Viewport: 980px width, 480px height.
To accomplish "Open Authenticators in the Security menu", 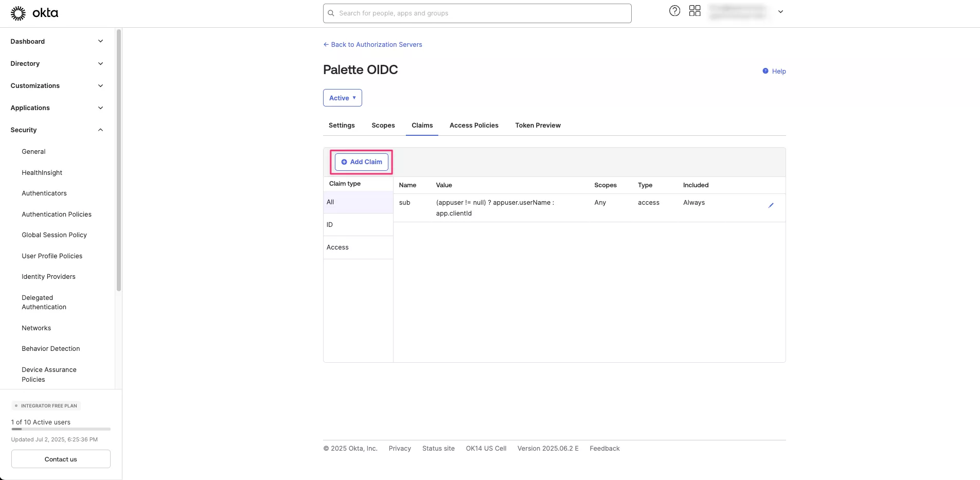I will pyautogui.click(x=44, y=193).
